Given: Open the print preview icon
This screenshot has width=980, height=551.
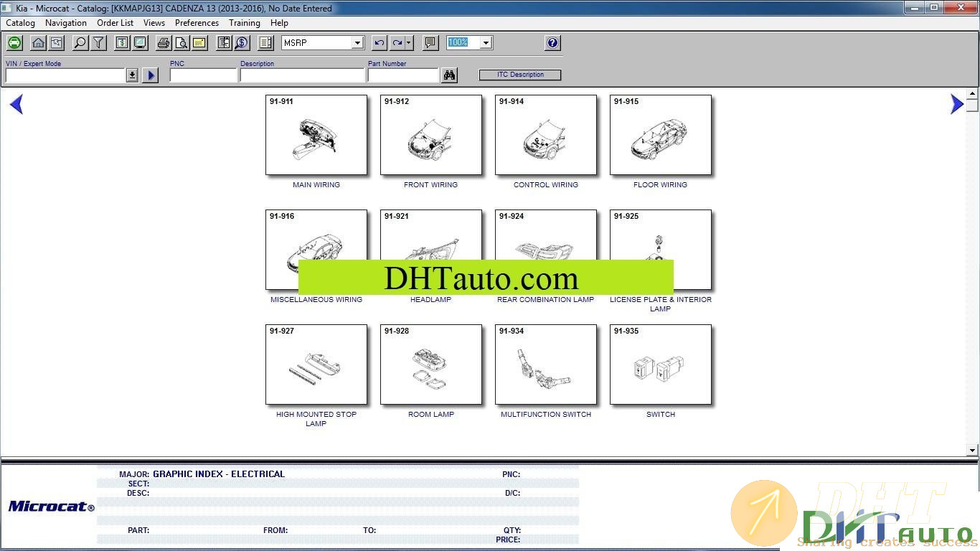Looking at the screenshot, I should (x=182, y=43).
